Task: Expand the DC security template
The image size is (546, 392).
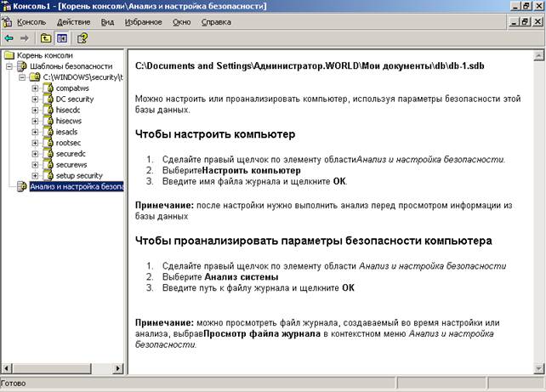Action: (x=35, y=99)
